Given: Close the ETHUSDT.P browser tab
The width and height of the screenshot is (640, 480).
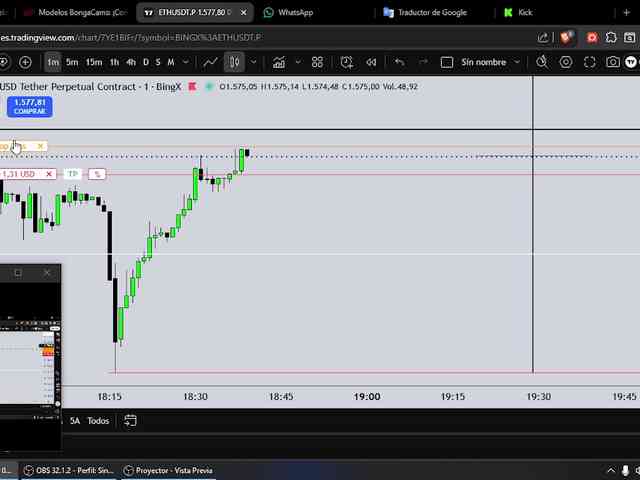Looking at the screenshot, I should 244,13.
